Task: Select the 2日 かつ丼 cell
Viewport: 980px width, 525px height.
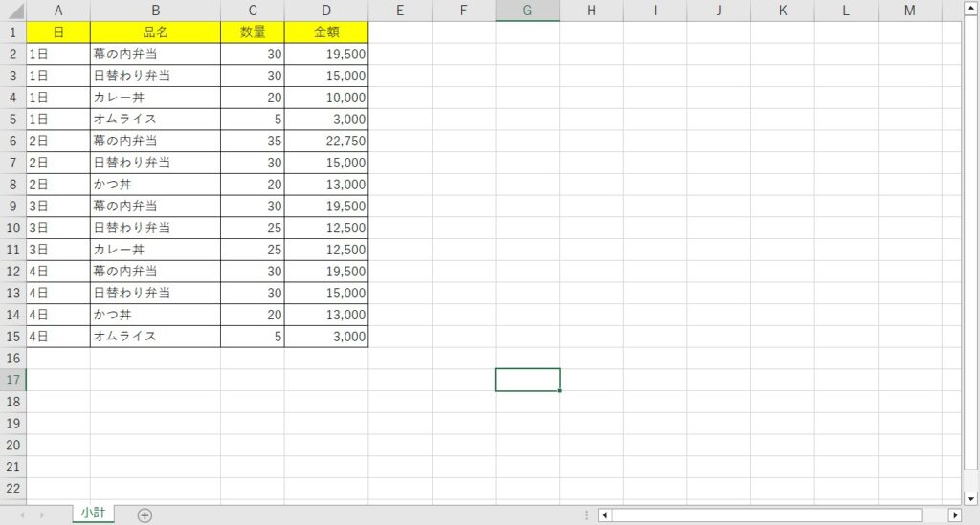Action: (155, 185)
